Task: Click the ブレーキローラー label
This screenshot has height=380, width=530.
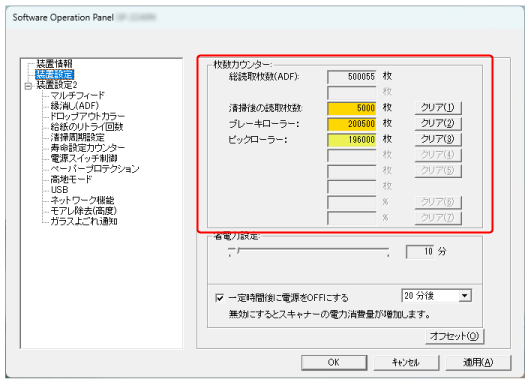Action: tap(264, 124)
